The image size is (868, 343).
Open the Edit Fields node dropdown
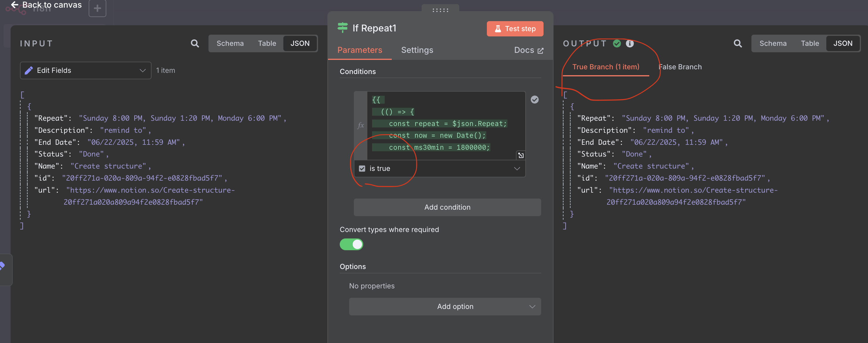pyautogui.click(x=85, y=70)
